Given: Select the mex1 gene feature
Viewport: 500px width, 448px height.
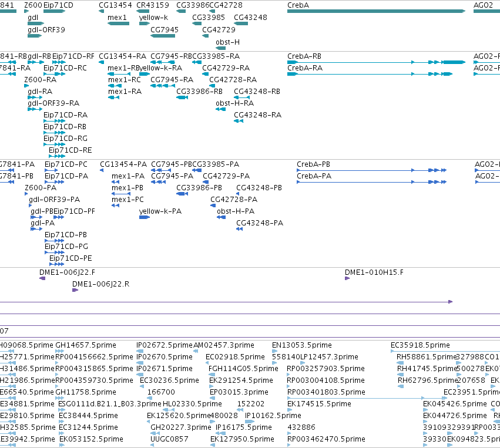Looking at the screenshot, I should pos(118,23).
